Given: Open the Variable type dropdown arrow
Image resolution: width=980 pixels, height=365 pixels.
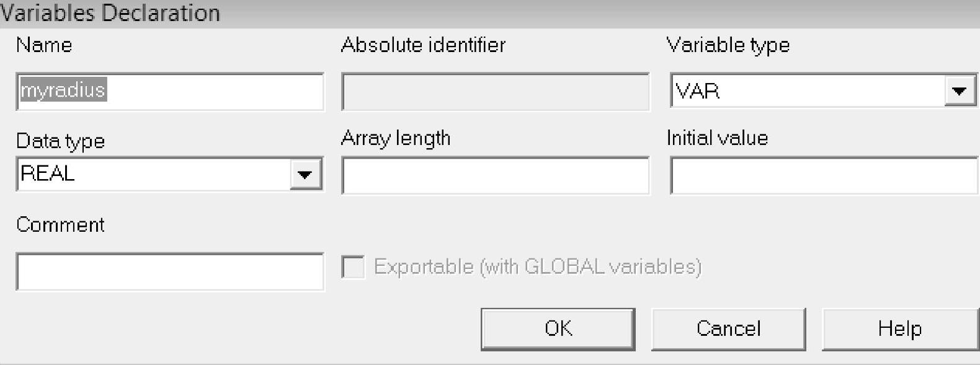Looking at the screenshot, I should point(959,92).
